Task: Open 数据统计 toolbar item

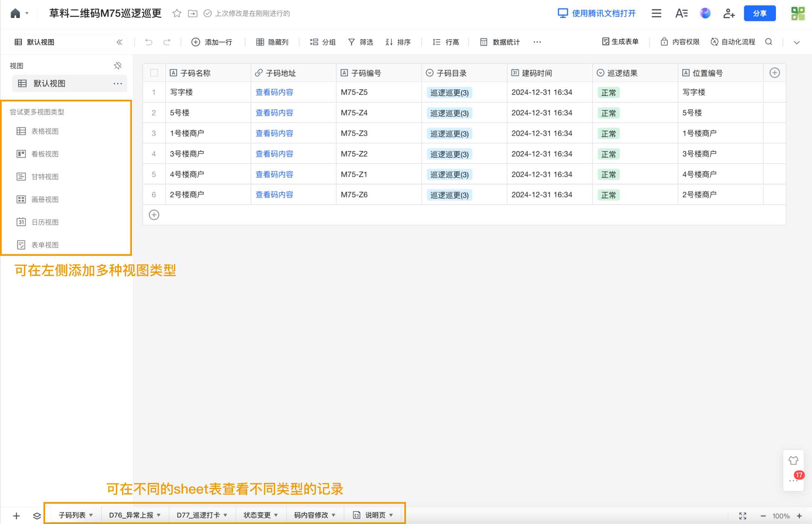Action: pyautogui.click(x=500, y=42)
